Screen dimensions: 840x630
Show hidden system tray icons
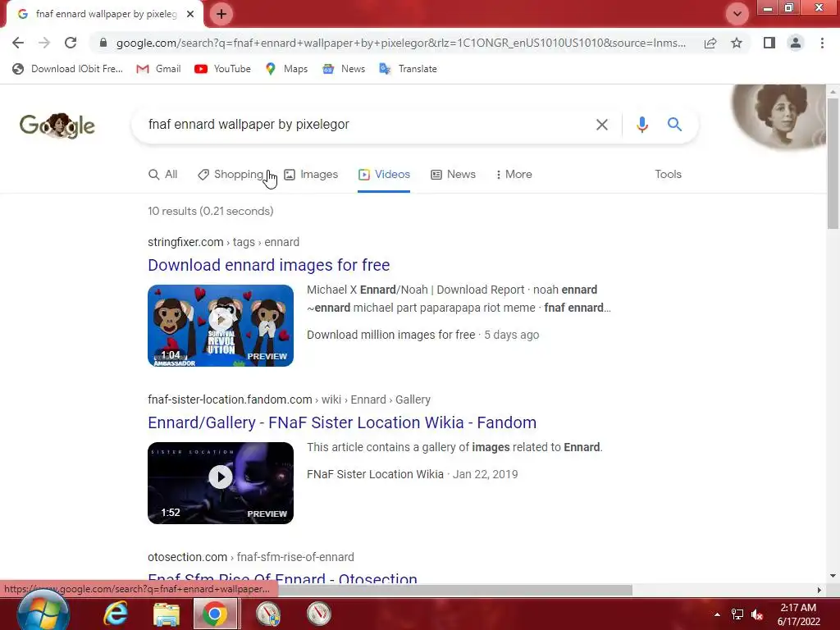pyautogui.click(x=717, y=614)
